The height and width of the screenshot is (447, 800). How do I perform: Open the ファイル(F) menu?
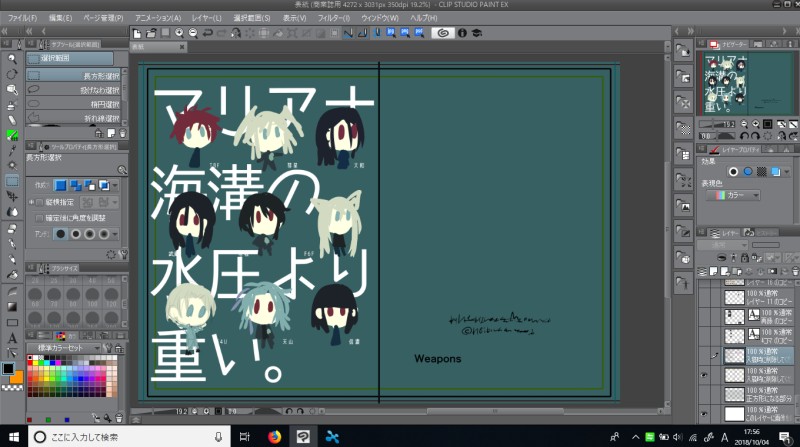click(22, 18)
